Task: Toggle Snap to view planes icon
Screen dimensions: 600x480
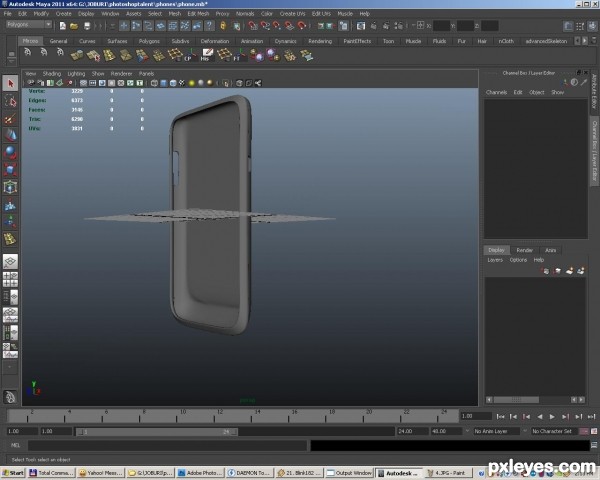Action: tap(289, 26)
